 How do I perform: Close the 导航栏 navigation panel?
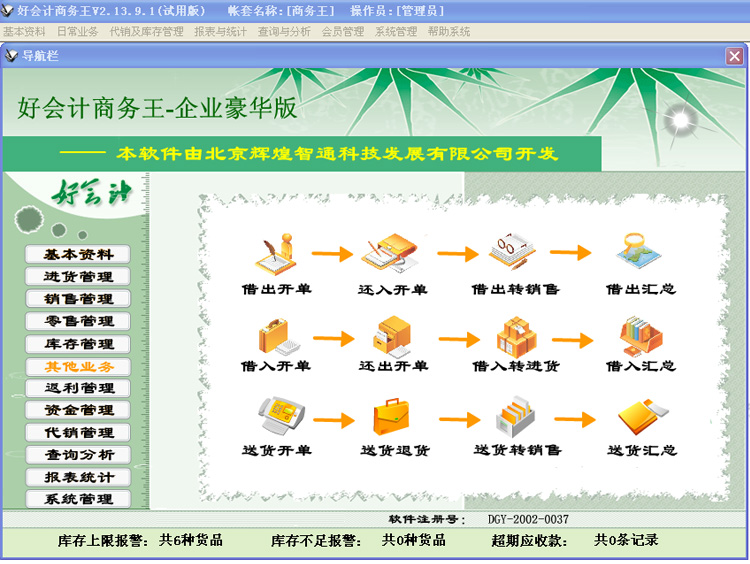pyautogui.click(x=734, y=56)
